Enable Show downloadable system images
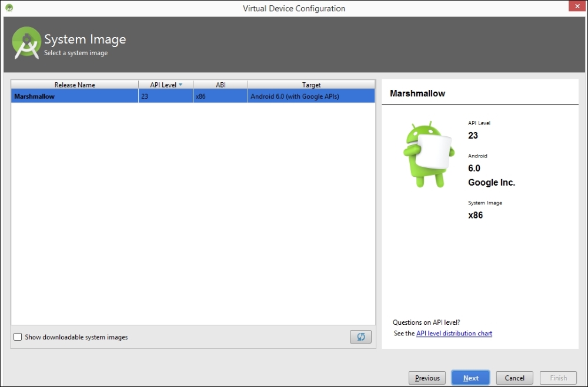 pyautogui.click(x=18, y=336)
